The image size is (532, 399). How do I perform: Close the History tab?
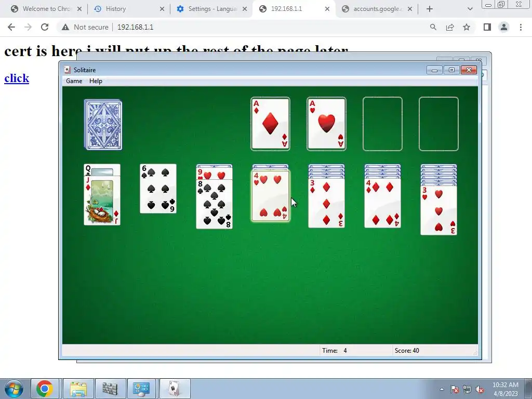click(x=162, y=9)
